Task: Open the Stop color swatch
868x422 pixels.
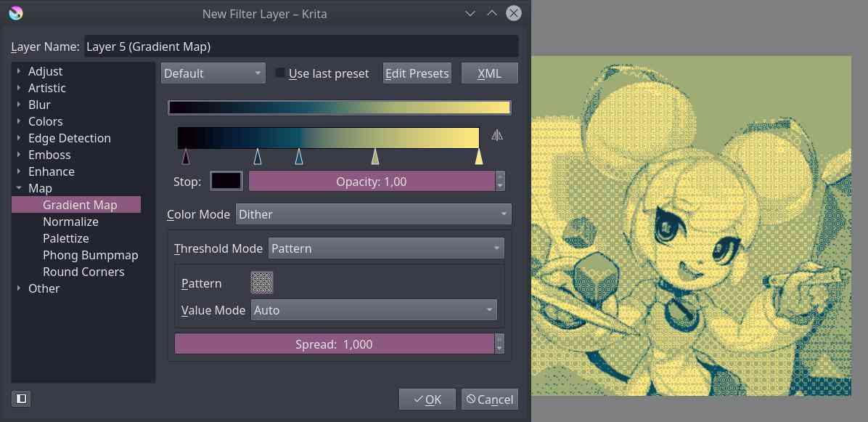Action: pos(226,181)
